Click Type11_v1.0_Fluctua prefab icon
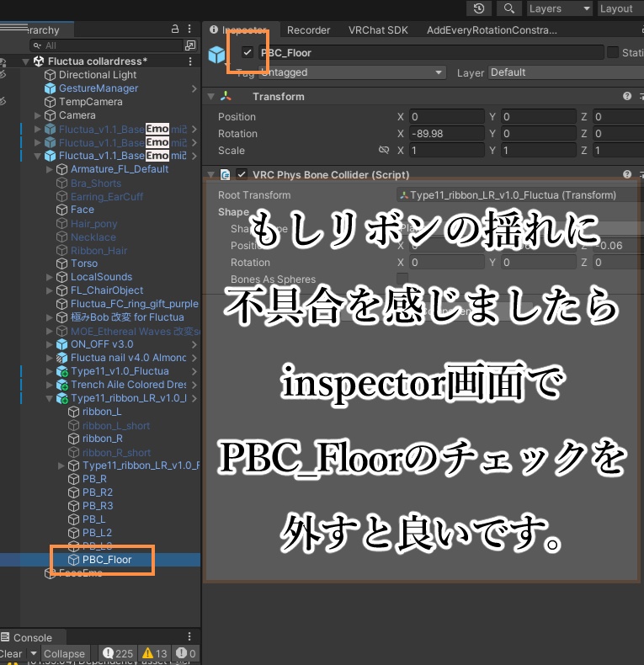Viewport: 644px width, 665px height. [62, 371]
